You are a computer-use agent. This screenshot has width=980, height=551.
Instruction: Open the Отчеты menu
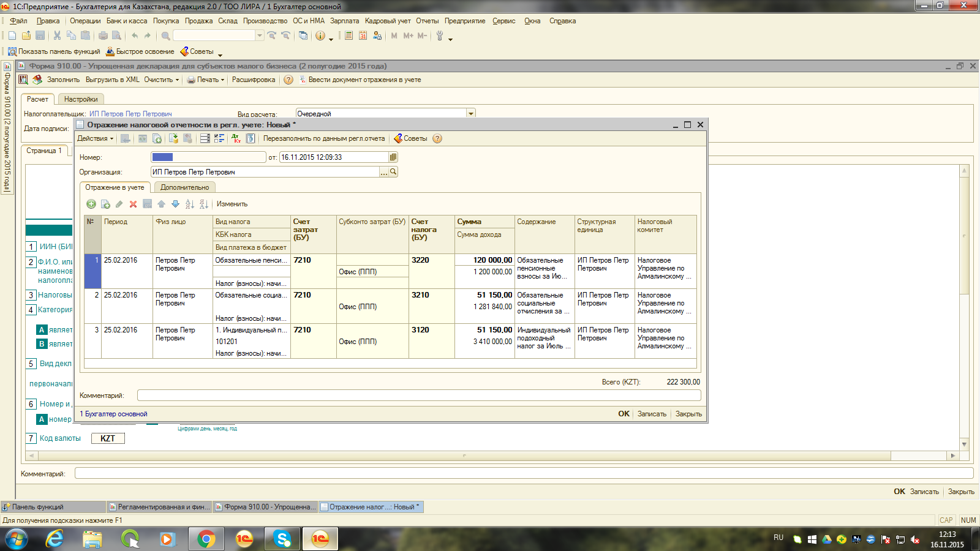(x=428, y=21)
